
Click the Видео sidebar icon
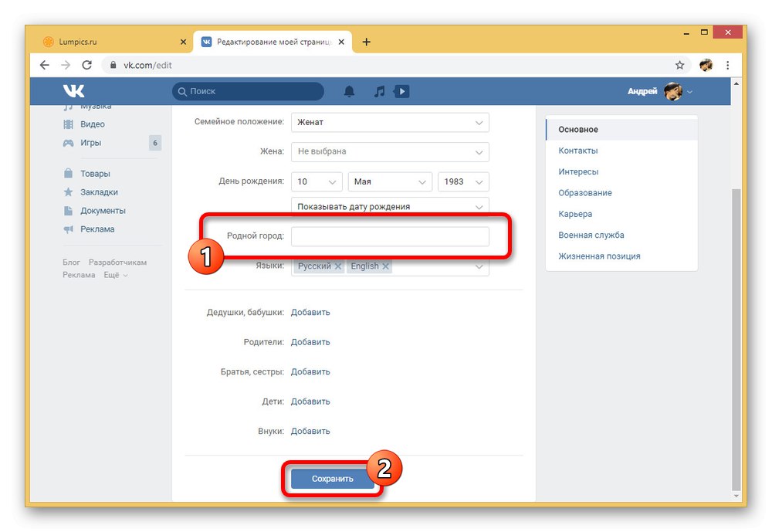[x=68, y=124]
